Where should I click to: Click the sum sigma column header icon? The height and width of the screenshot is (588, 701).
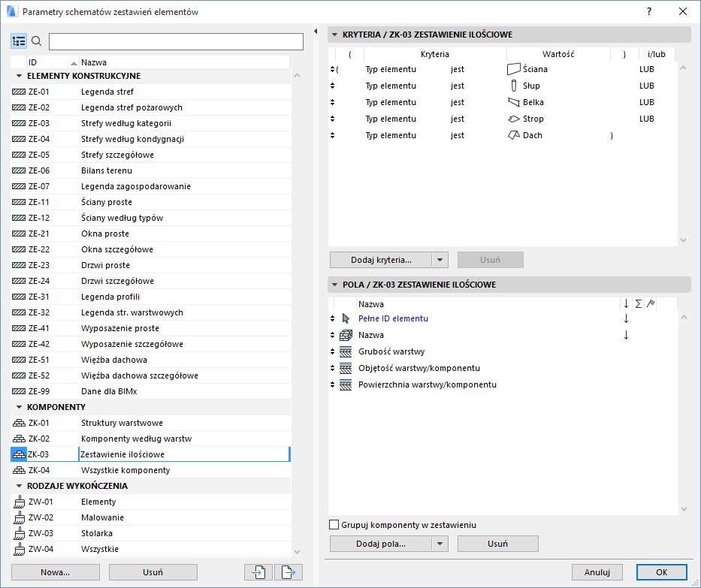click(x=639, y=304)
